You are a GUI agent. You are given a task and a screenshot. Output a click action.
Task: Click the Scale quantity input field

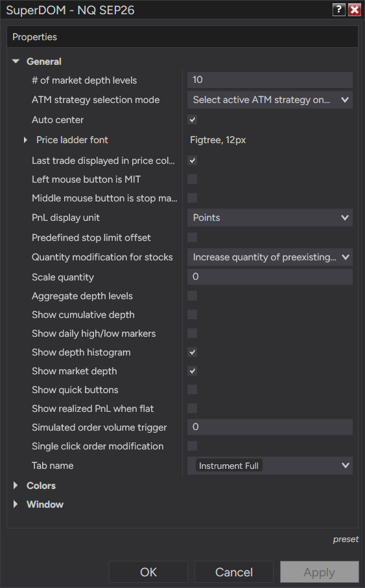[x=270, y=277]
